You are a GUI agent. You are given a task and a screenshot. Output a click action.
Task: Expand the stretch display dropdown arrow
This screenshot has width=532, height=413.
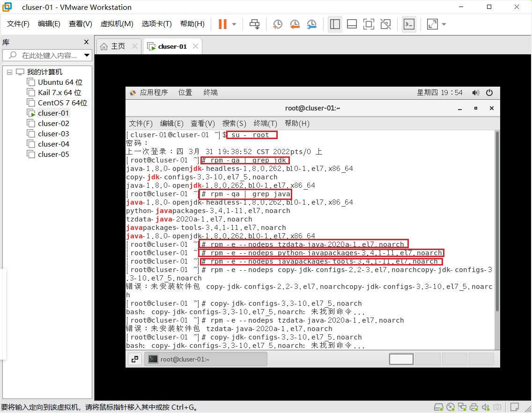444,24
